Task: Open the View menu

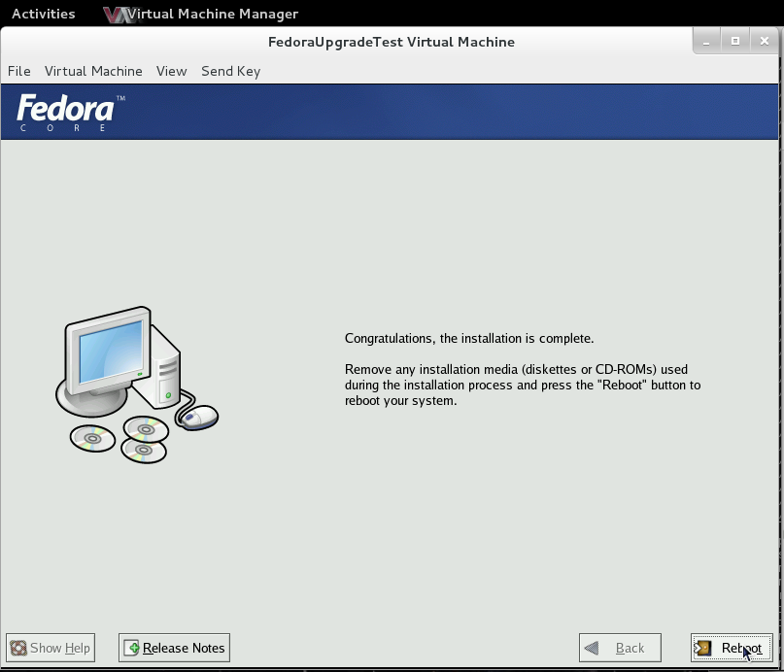Action: [172, 71]
